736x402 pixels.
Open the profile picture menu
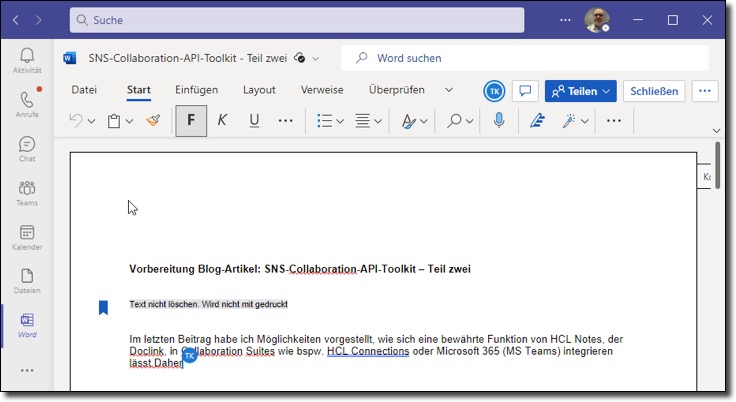coord(597,20)
